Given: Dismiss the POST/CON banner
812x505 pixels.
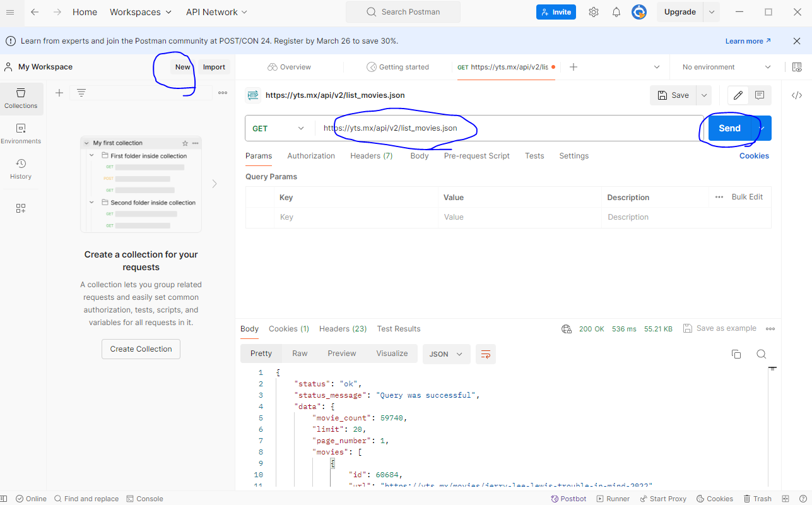Looking at the screenshot, I should (797, 41).
